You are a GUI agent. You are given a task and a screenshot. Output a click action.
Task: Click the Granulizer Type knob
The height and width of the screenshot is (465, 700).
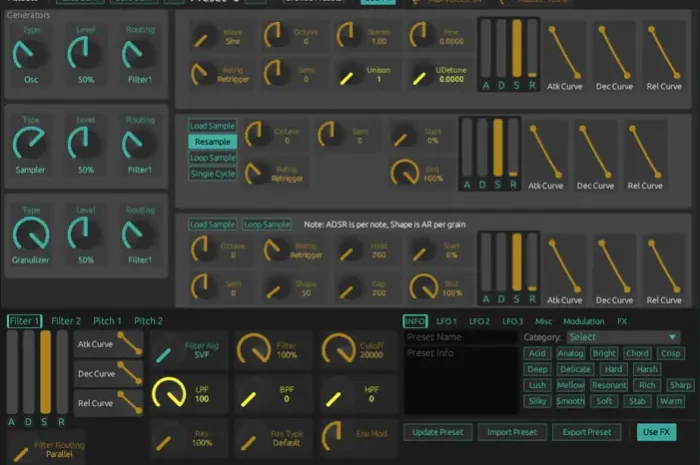(x=32, y=236)
